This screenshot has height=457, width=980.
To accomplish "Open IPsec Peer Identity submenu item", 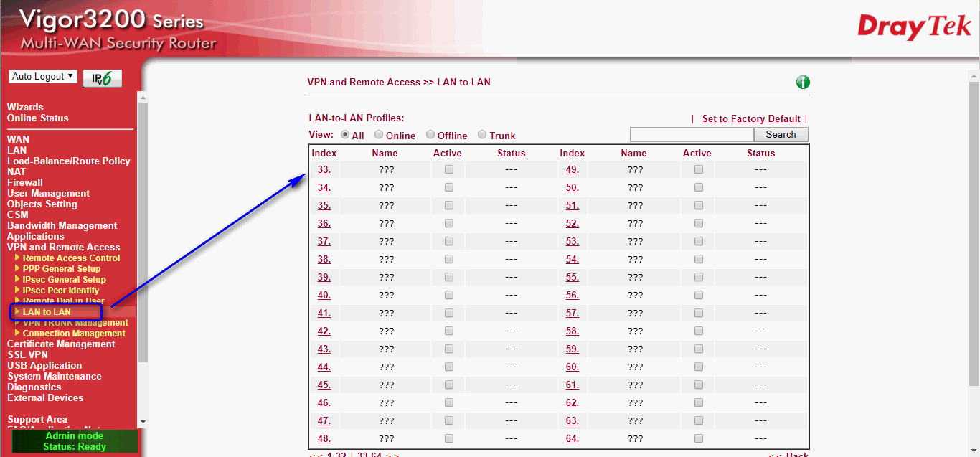I will 61,291.
